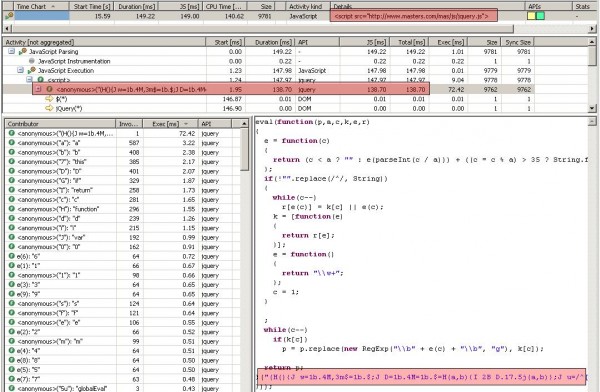Select the <anonymous>("c"): "c" contributor row
The width and height of the screenshot is (600, 392).
click(122, 199)
